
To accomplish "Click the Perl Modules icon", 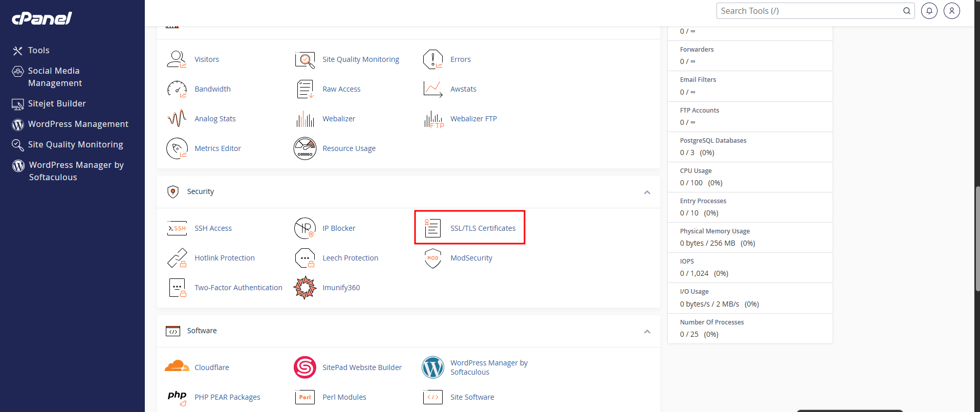I will coord(305,397).
